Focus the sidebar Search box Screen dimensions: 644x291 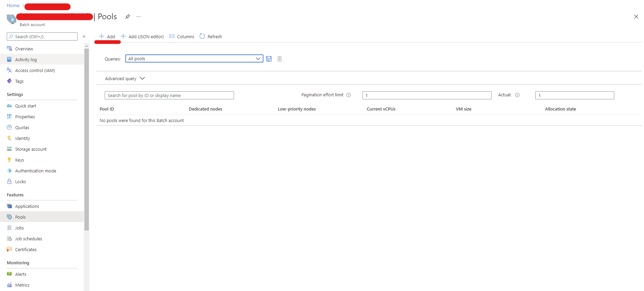42,37
